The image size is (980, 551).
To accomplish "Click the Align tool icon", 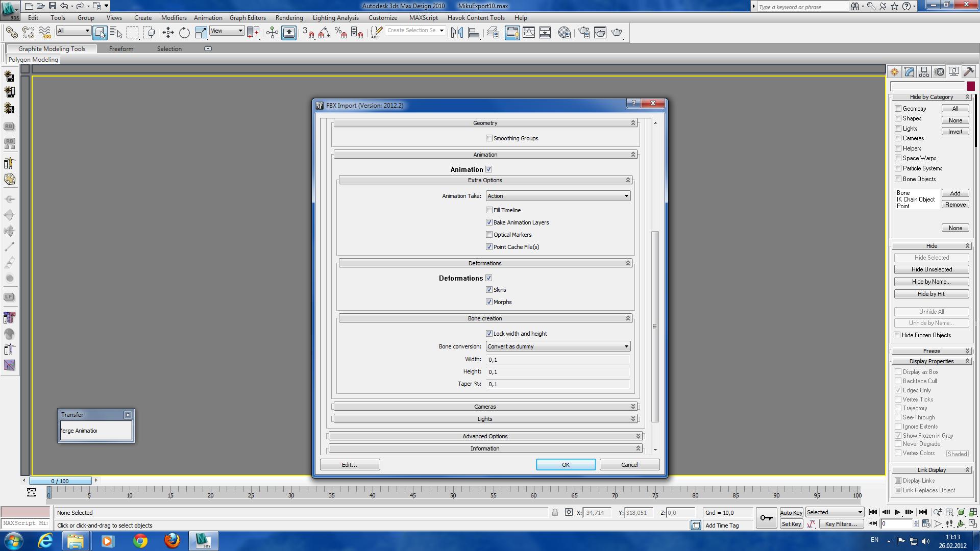I will [474, 33].
